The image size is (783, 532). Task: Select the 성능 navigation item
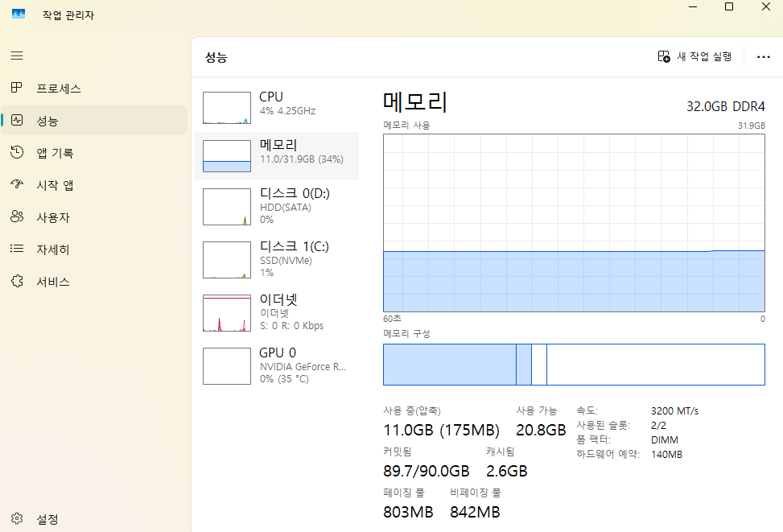tap(94, 120)
